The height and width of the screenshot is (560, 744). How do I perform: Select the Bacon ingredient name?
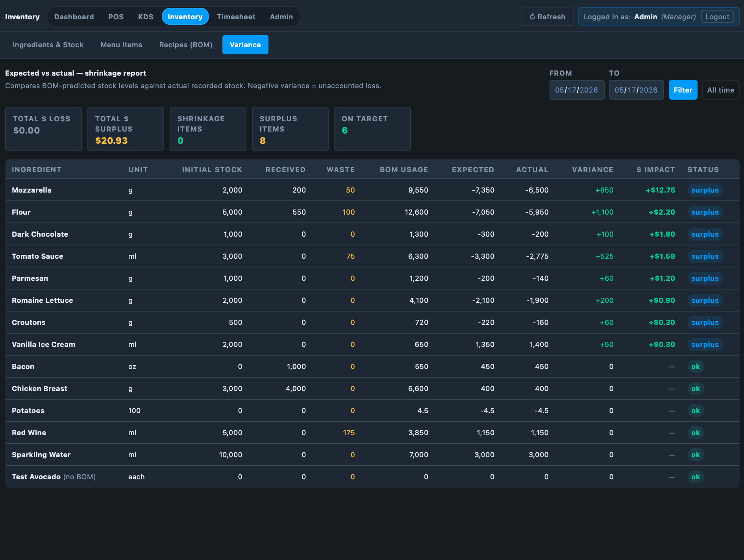[23, 366]
